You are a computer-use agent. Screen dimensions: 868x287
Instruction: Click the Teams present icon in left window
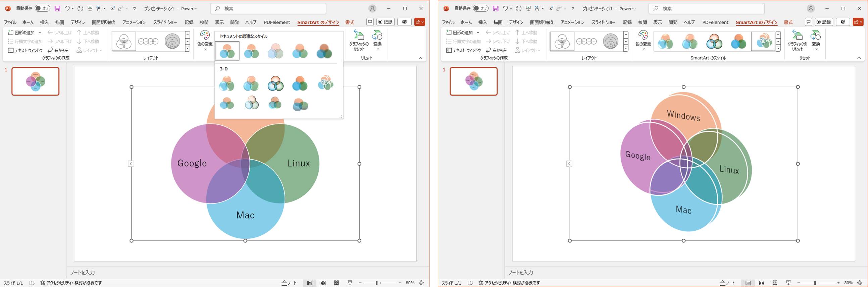coord(404,22)
